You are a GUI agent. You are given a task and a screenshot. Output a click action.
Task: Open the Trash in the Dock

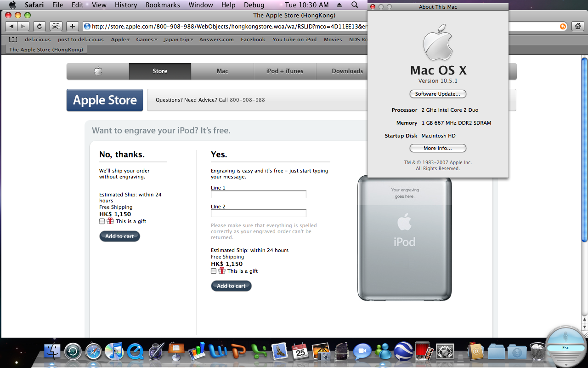click(537, 352)
